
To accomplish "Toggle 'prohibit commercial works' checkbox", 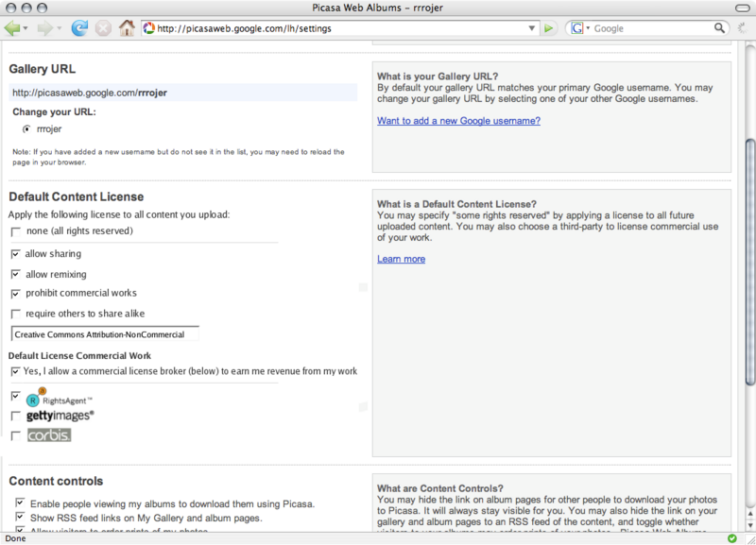I will (15, 294).
